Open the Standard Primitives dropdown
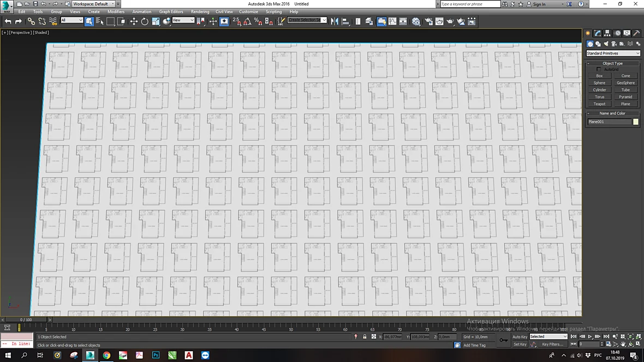This screenshot has height=362, width=644. click(613, 53)
